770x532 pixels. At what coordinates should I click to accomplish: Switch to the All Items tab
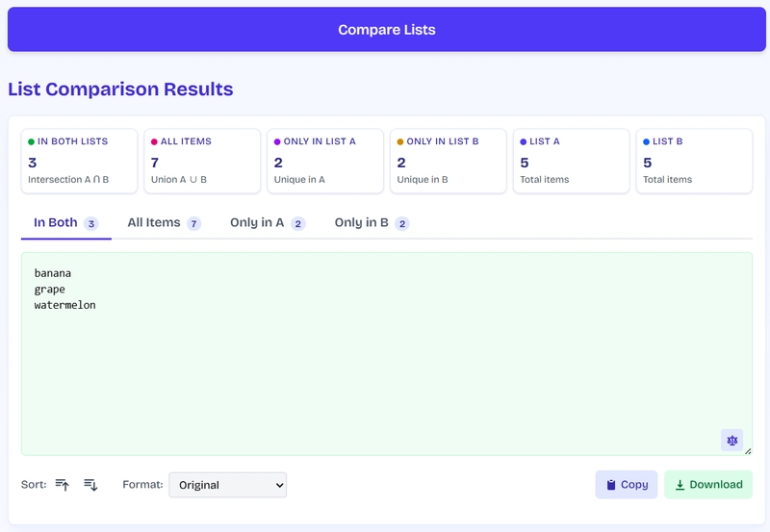pyautogui.click(x=164, y=223)
